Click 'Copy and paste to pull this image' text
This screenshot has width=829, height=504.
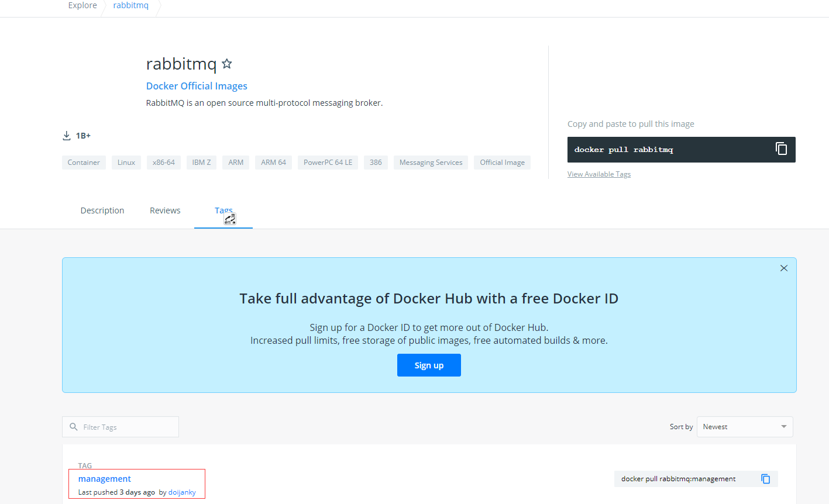point(631,124)
